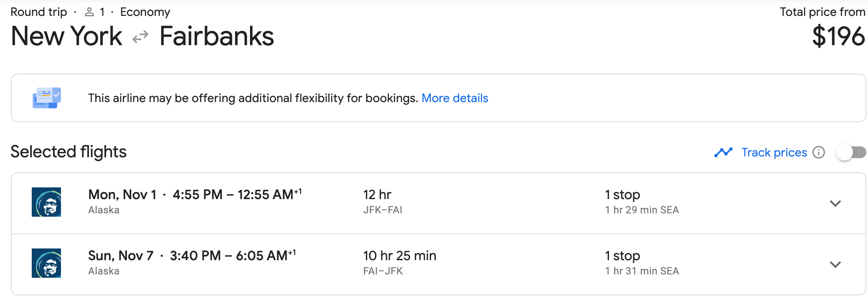Click the Track prices label
Image resolution: width=868 pixels, height=297 pixels.
(x=774, y=152)
